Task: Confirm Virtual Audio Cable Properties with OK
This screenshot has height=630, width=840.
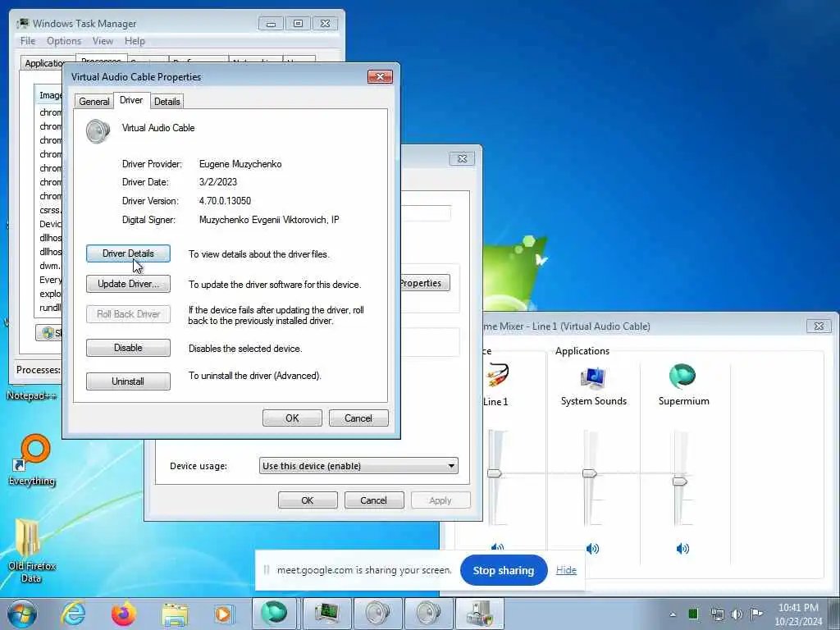Action: pyautogui.click(x=292, y=418)
